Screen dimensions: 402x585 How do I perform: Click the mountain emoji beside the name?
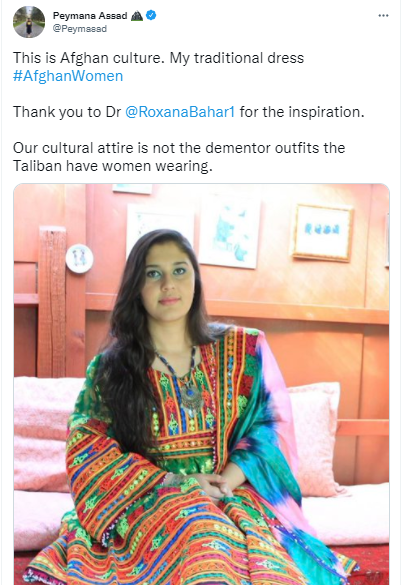tap(137, 16)
